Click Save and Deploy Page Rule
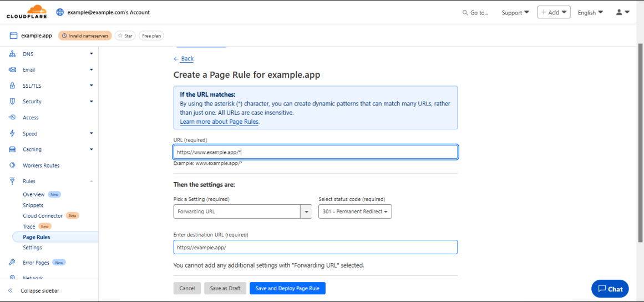Image resolution: width=644 pixels, height=302 pixels. (287, 289)
